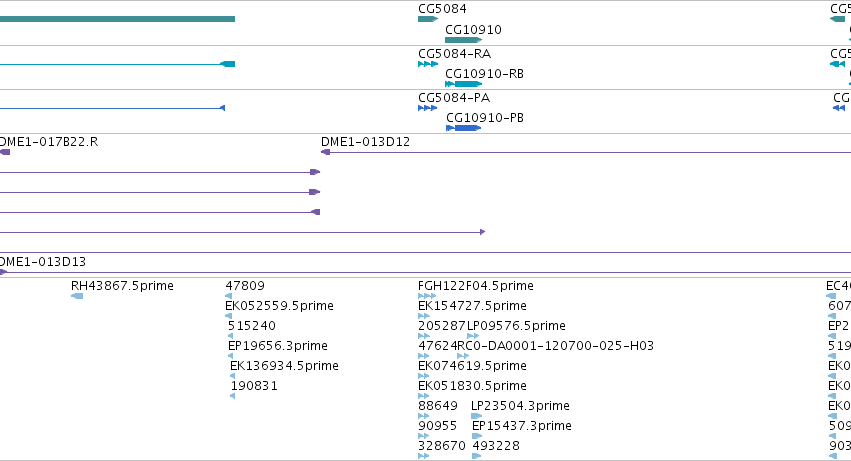The image size is (851, 461).
Task: Select the CG5084-RA transcript arrows
Action: pos(428,64)
